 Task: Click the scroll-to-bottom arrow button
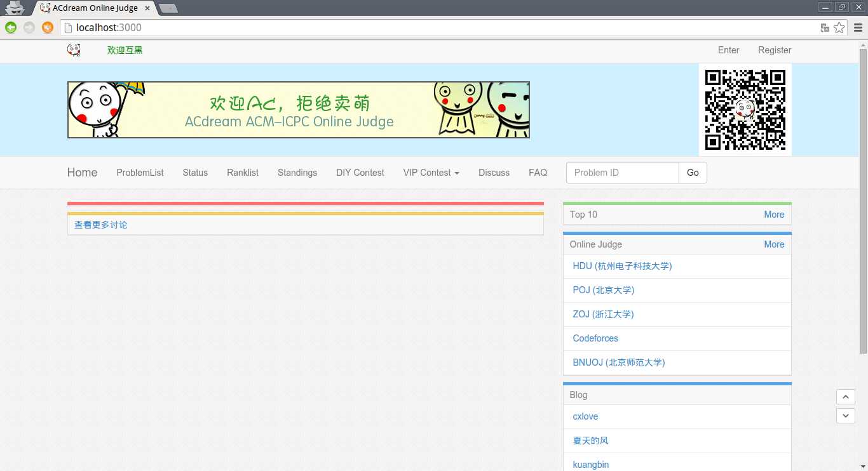[x=845, y=416]
